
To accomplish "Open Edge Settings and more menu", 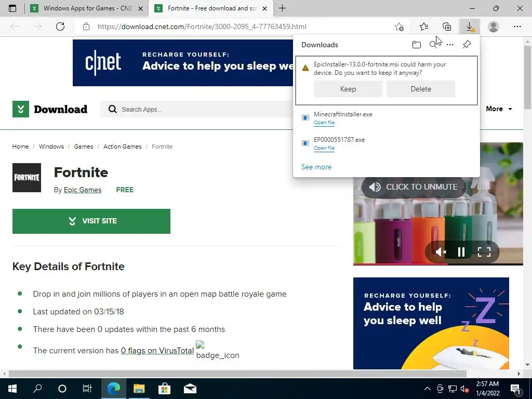I will pyautogui.click(x=517, y=26).
